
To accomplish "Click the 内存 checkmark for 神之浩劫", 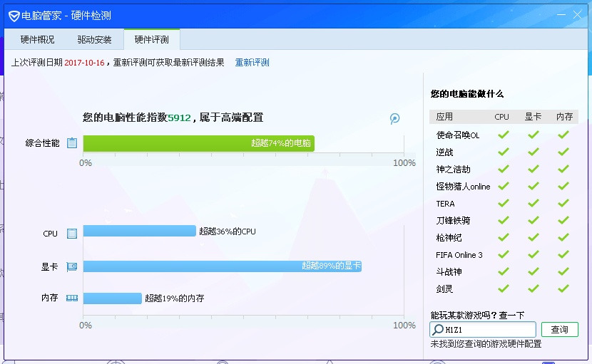I will click(563, 169).
